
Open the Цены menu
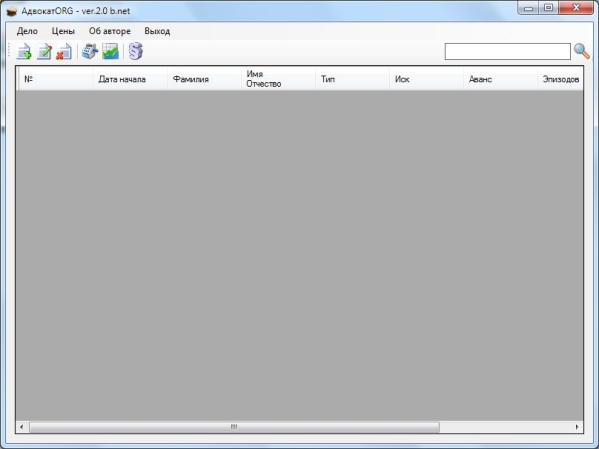[63, 31]
